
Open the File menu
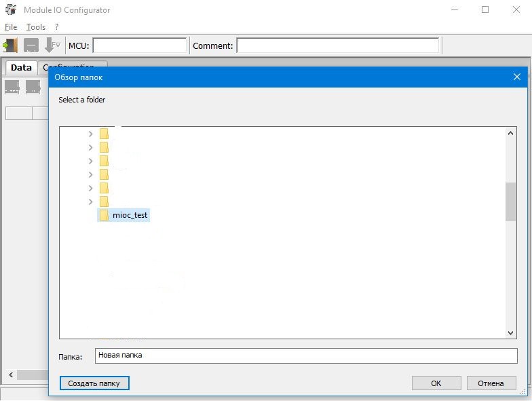tap(11, 27)
